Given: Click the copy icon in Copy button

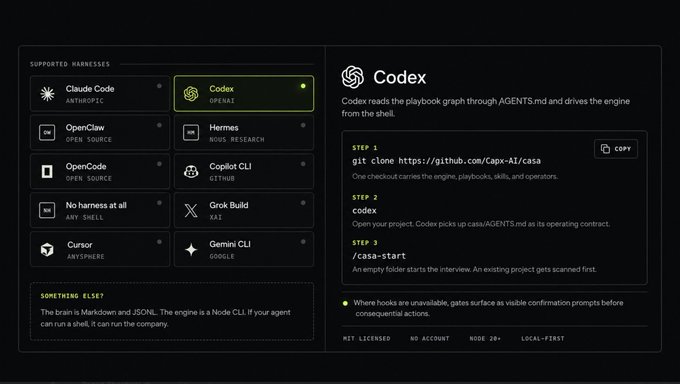Looking at the screenshot, I should click(605, 149).
